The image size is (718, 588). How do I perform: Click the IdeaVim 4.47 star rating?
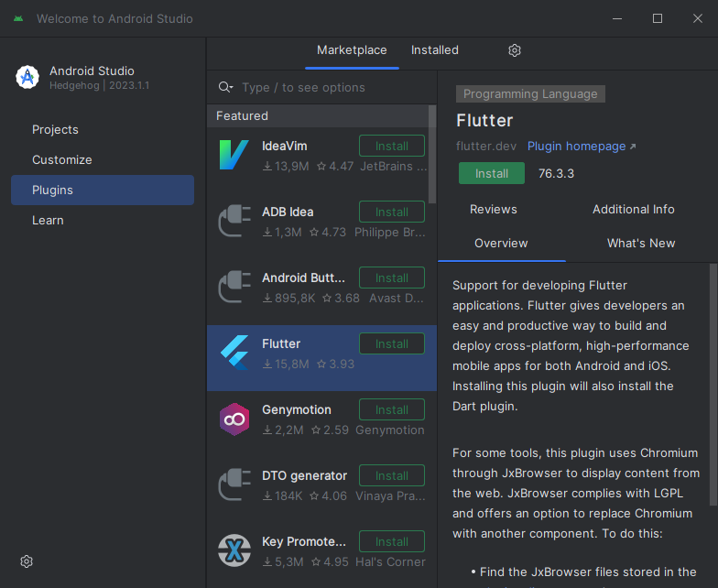(335, 167)
